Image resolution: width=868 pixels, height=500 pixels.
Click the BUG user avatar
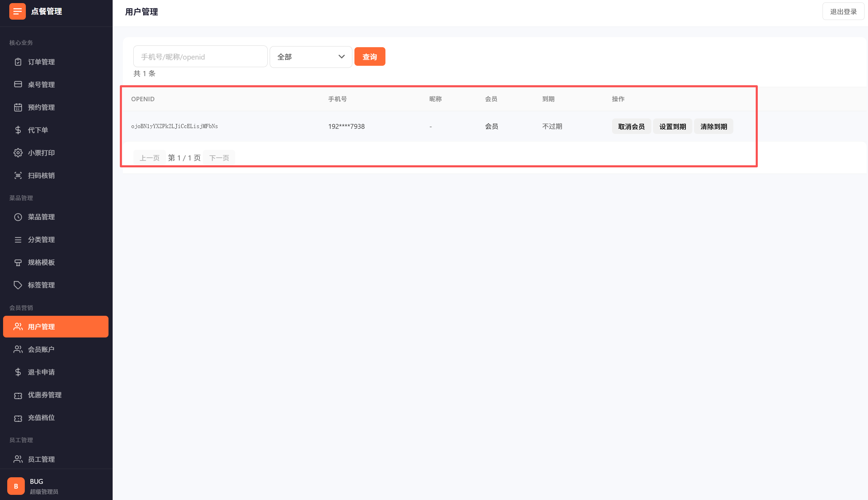(x=16, y=486)
